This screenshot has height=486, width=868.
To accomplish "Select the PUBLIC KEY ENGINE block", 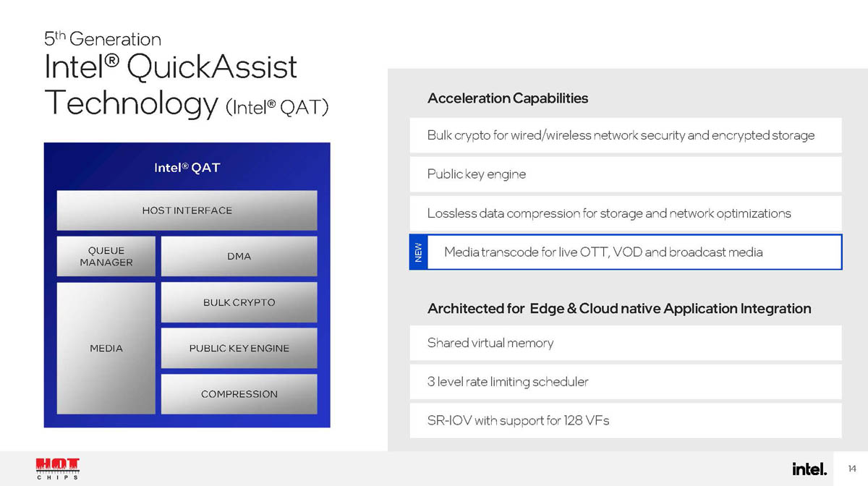I will (x=239, y=348).
